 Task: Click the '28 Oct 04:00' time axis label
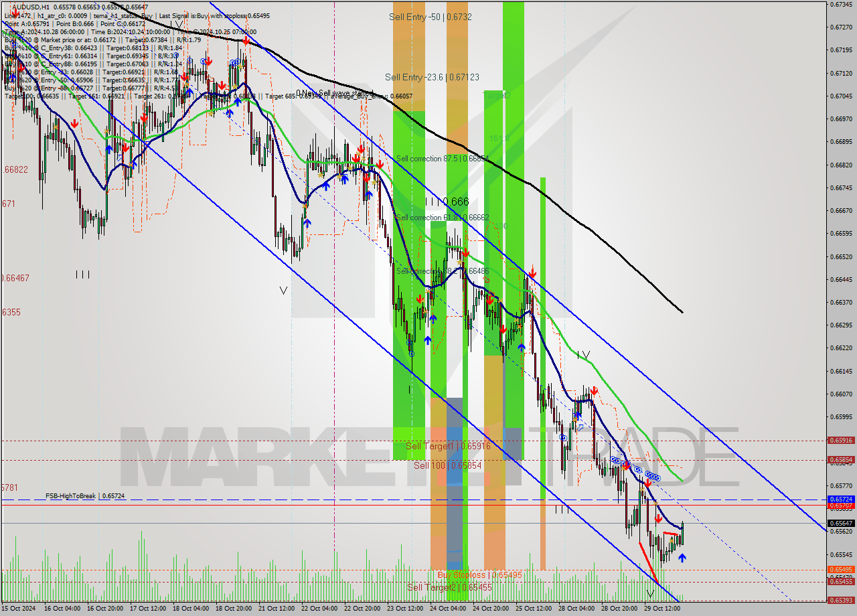coord(576,609)
